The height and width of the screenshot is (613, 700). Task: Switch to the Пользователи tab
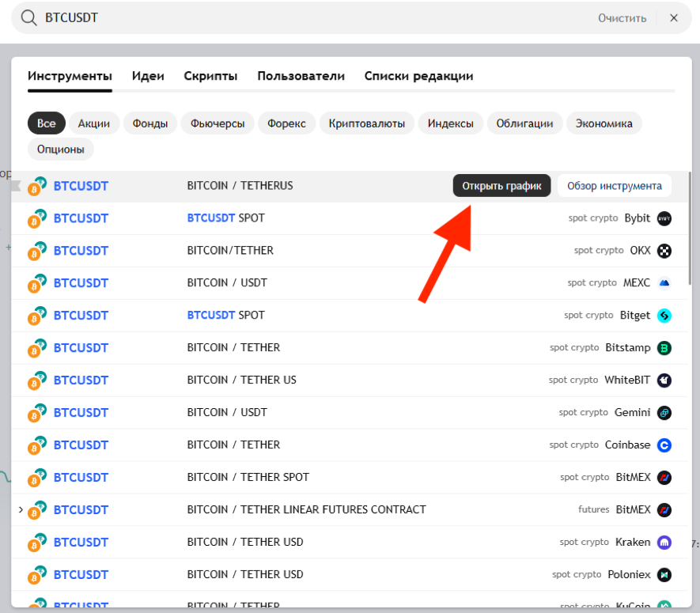click(301, 76)
